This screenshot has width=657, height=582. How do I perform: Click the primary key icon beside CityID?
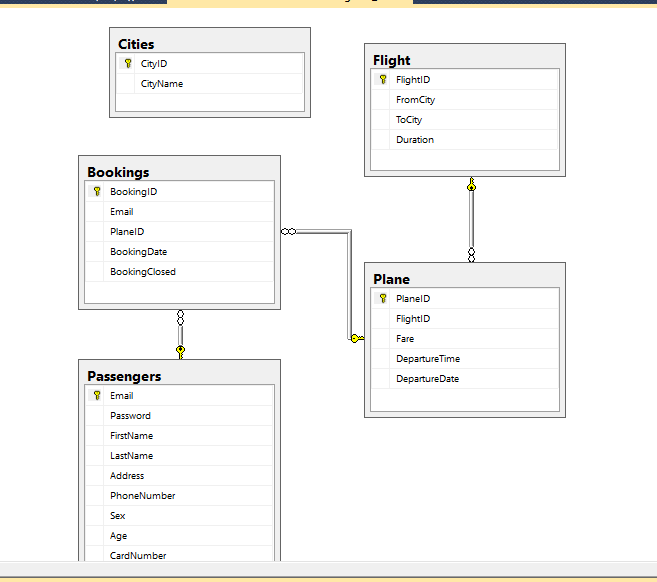point(128,64)
